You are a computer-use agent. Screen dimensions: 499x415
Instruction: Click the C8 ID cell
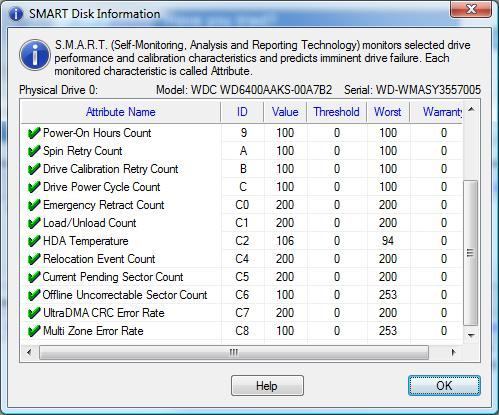pyautogui.click(x=242, y=331)
